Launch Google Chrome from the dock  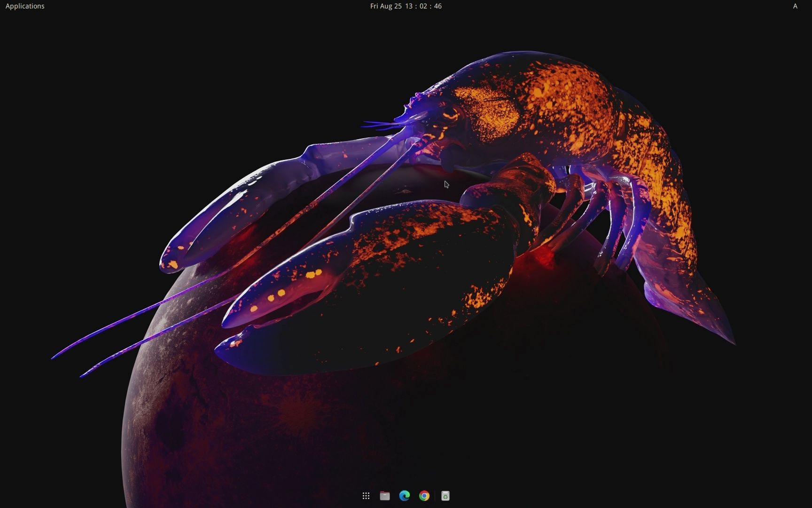pyautogui.click(x=424, y=496)
